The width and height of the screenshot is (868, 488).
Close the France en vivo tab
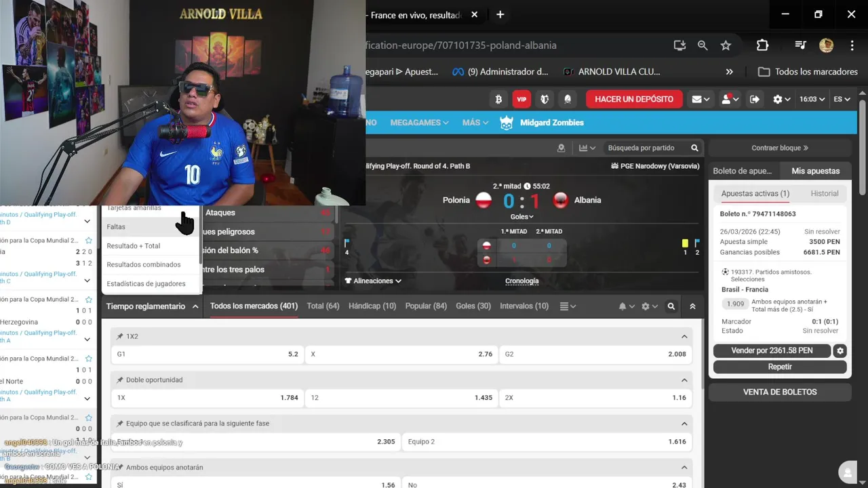point(474,14)
